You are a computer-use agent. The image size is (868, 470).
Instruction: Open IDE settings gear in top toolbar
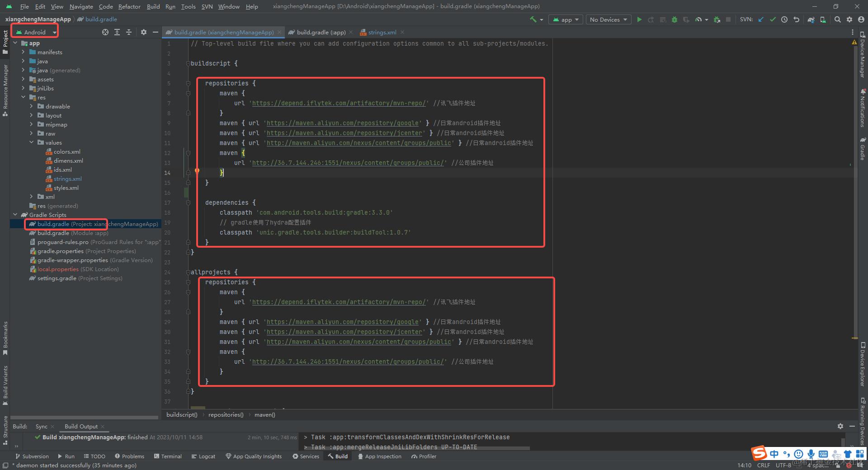849,19
